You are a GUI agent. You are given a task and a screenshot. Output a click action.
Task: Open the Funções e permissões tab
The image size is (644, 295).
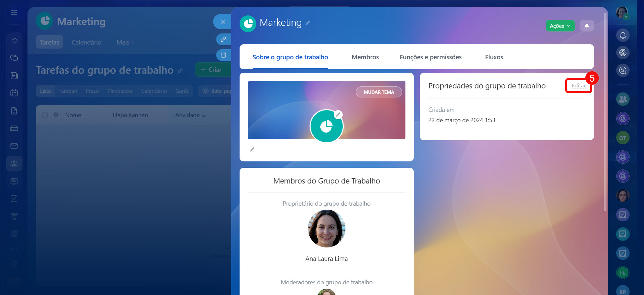[x=430, y=57]
